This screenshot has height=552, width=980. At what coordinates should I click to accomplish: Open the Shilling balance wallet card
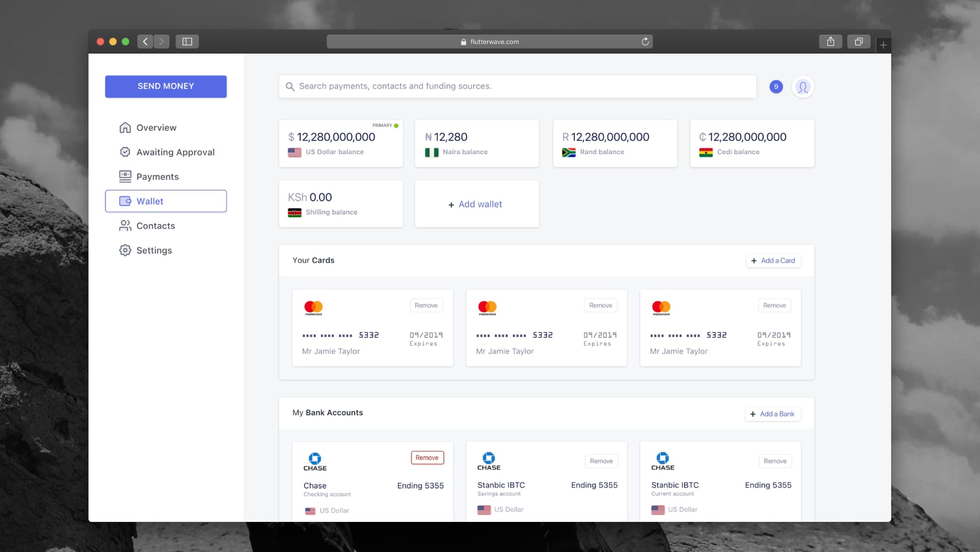(341, 204)
